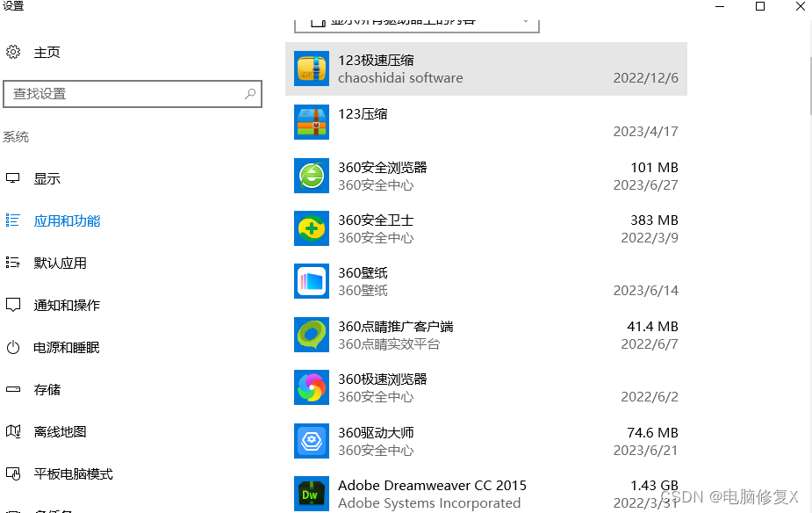Click the 360壁纸 wallpaper icon
812x513 pixels.
coord(312,281)
